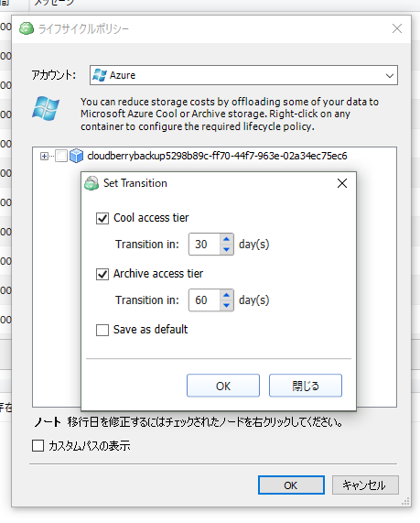The image size is (420, 523).
Task: Uncheck the Archive access tier checkbox
Action: point(102,274)
